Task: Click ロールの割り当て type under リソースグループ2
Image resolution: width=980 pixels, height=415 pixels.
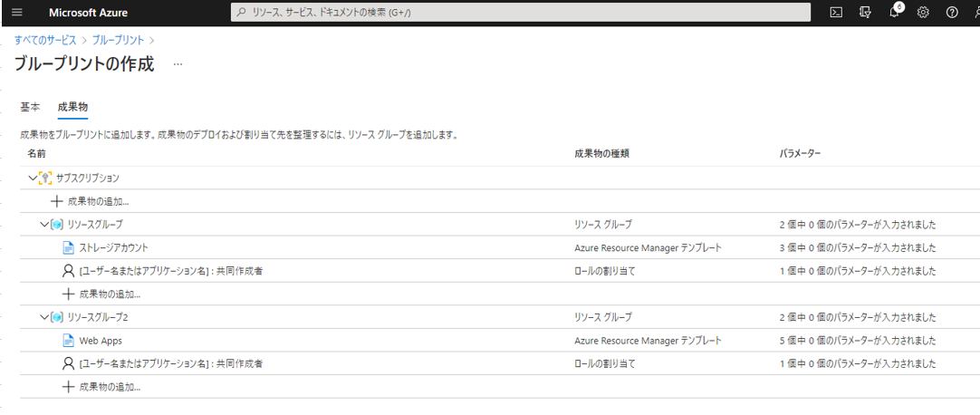Action: (605, 363)
